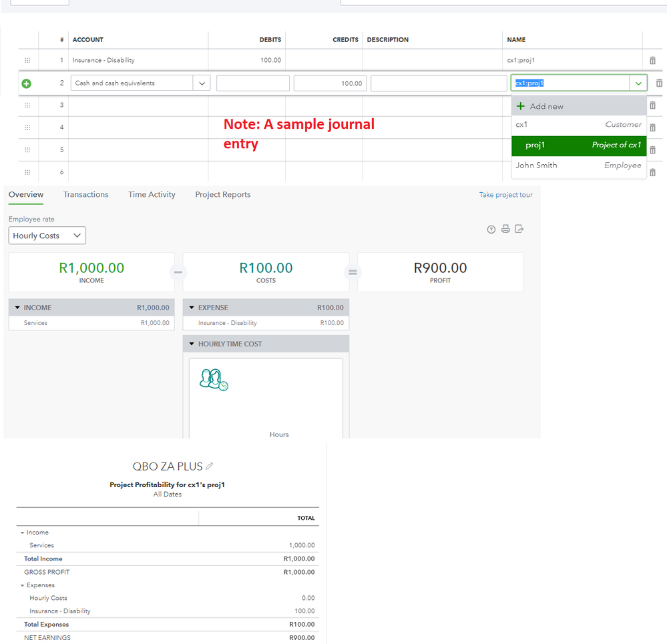Open the Account dropdown arrow on row 2
The image size is (667, 644).
tap(202, 83)
